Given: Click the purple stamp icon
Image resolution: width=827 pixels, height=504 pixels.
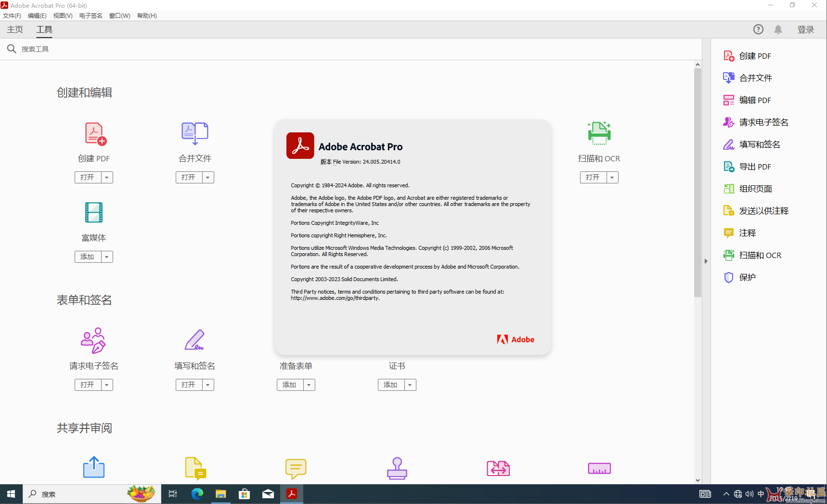Looking at the screenshot, I should (x=397, y=468).
